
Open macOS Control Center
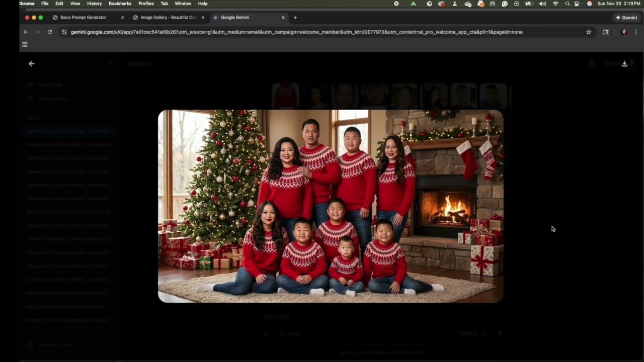(577, 4)
